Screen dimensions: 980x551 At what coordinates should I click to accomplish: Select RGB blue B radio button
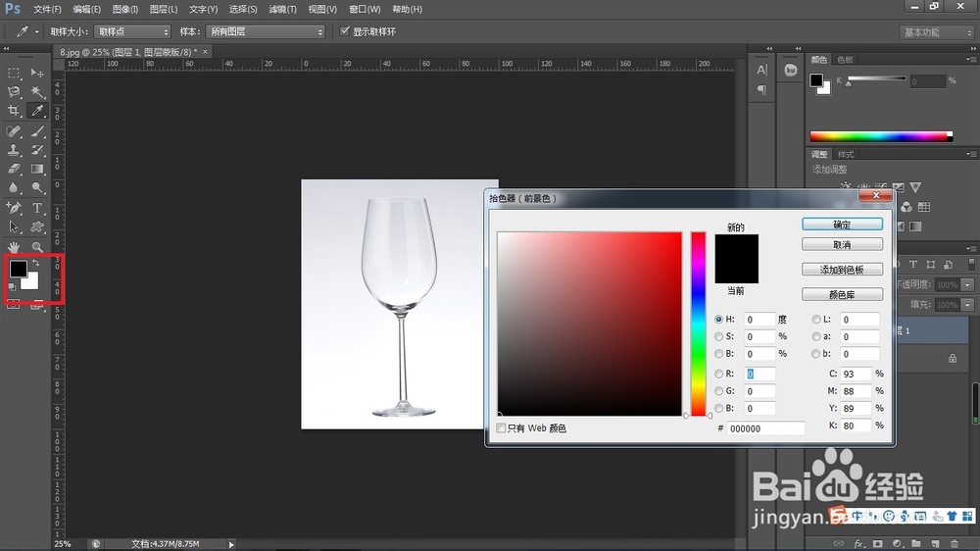pyautogui.click(x=718, y=408)
